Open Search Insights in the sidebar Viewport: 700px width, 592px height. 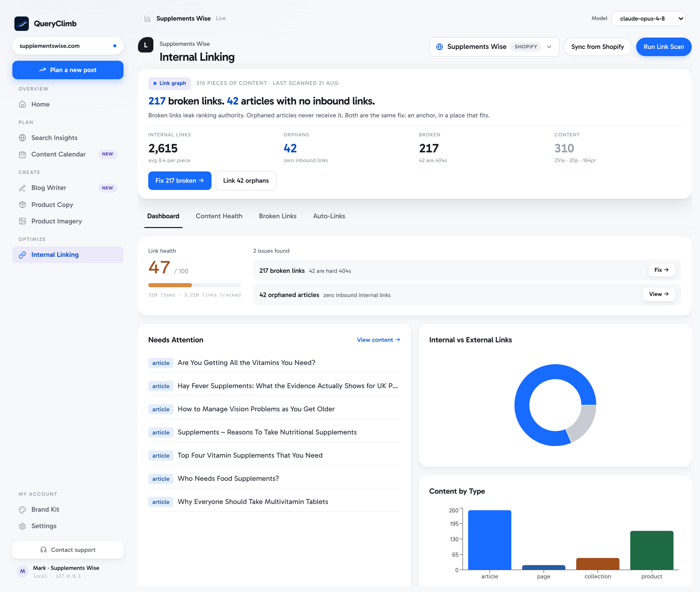(68, 138)
